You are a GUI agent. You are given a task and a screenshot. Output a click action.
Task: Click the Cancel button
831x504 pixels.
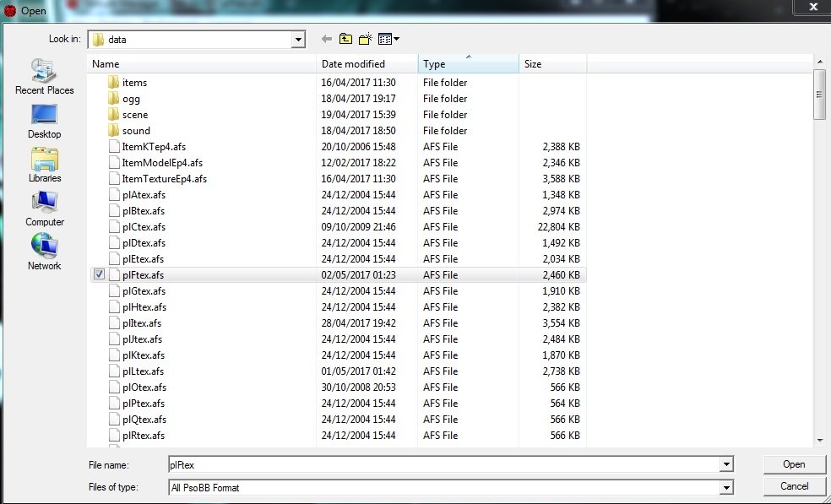click(x=794, y=486)
